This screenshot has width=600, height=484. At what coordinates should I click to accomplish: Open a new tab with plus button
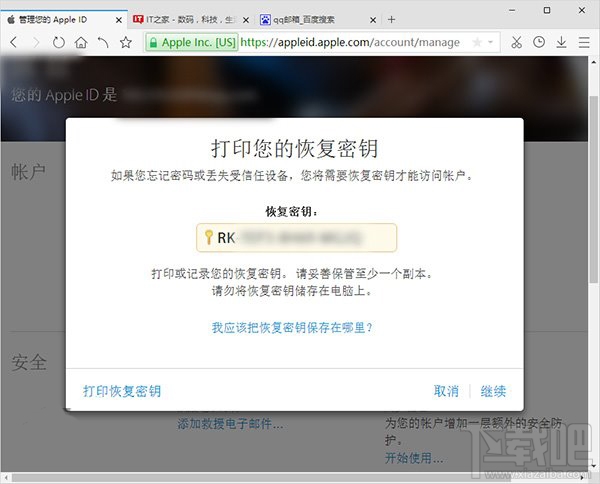click(x=391, y=20)
